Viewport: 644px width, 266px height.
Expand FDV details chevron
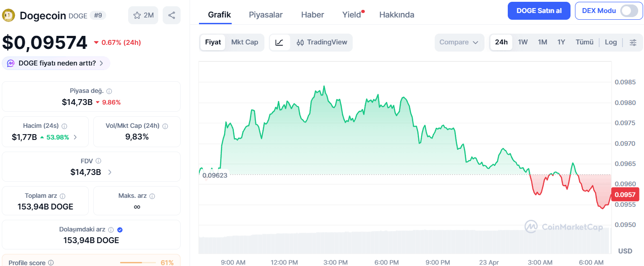[110, 172]
